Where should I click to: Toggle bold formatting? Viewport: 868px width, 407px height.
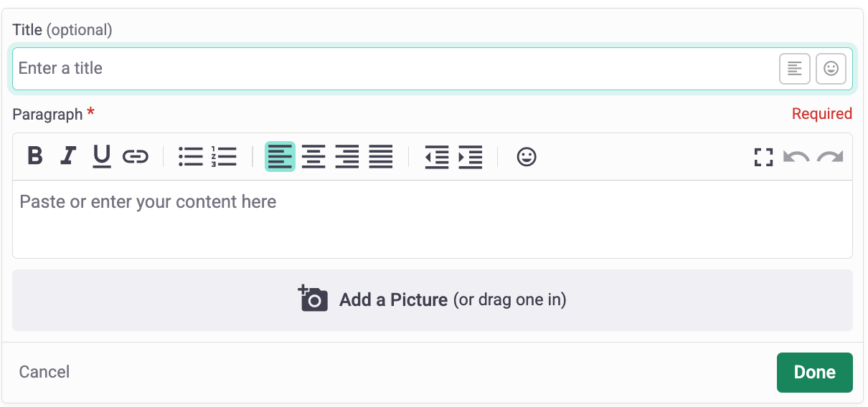34,155
